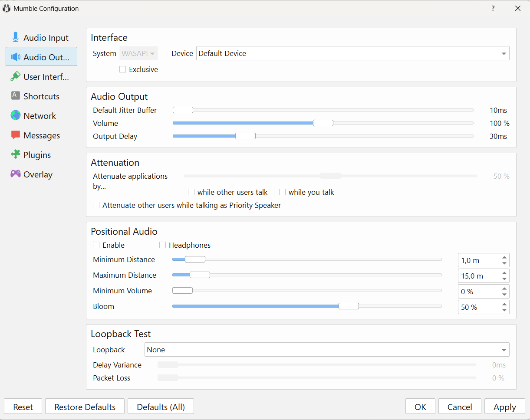This screenshot has height=420, width=530.
Task: Check the Positional Audio Enable box
Action: (x=96, y=245)
